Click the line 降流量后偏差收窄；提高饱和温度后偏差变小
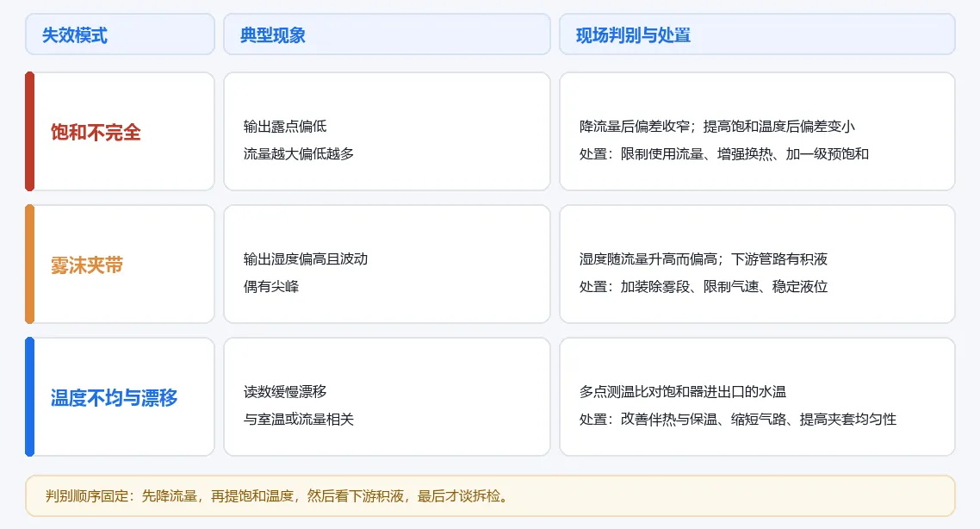 (x=716, y=127)
